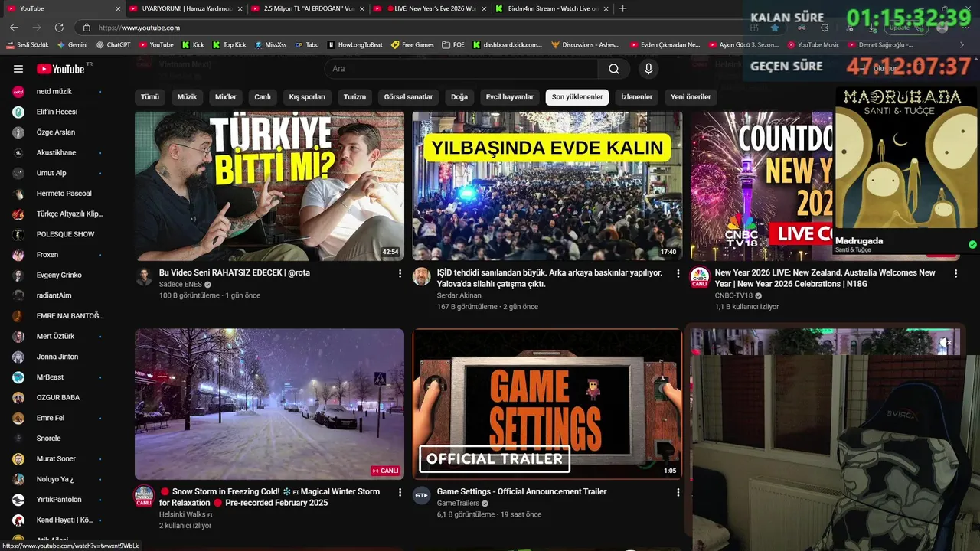Open options for Game Settings video
This screenshot has width=980, height=551.
[x=678, y=493]
